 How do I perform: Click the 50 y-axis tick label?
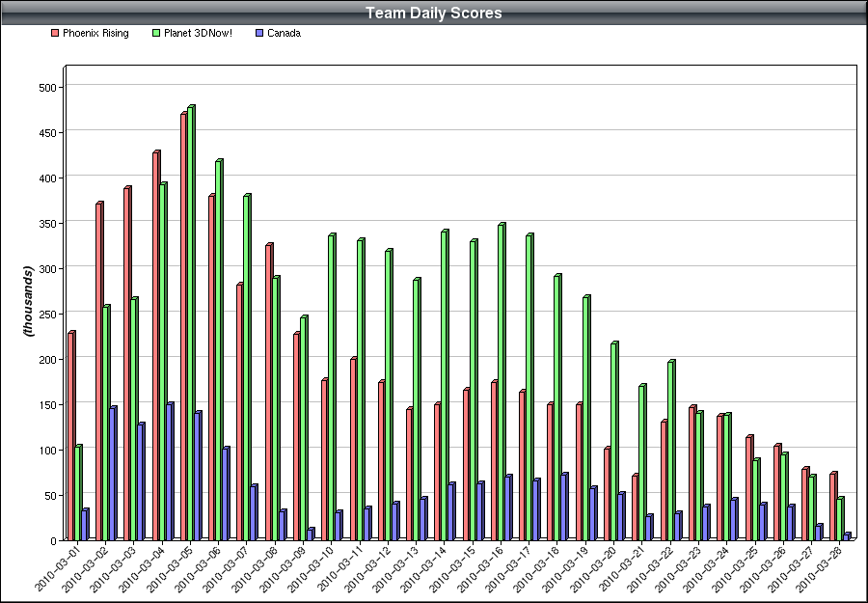50,496
